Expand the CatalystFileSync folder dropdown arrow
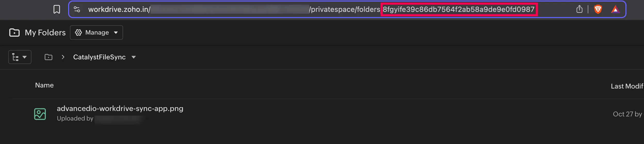The height and width of the screenshot is (144, 644). [134, 57]
